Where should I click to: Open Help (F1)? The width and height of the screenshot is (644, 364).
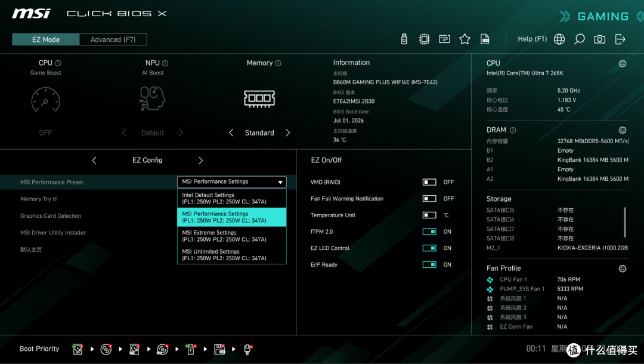532,39
